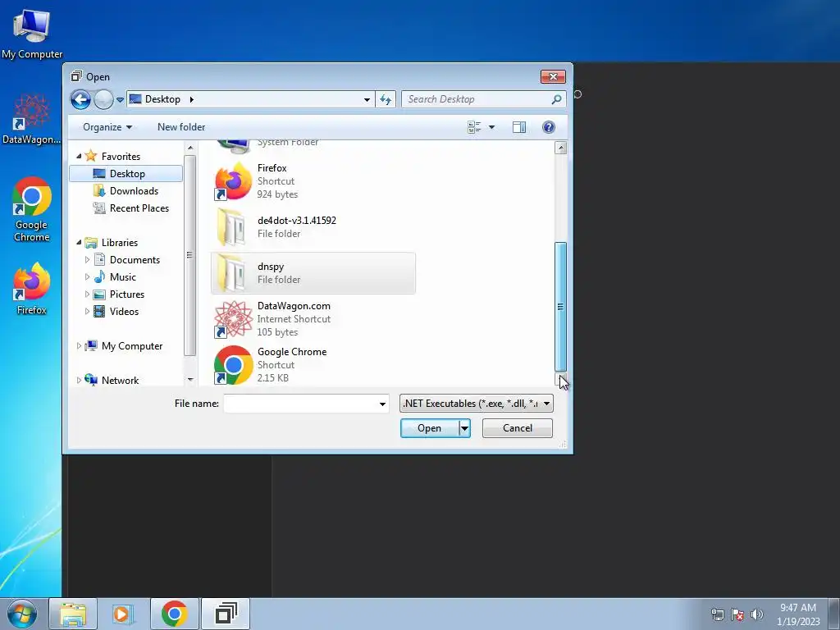Click the volume speaker tray icon
The image size is (840, 630).
coord(756,614)
